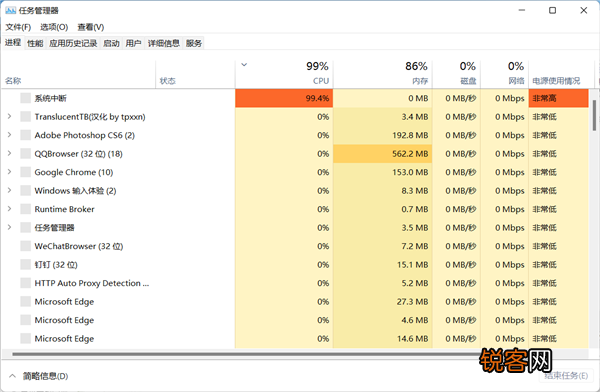This screenshot has width=600, height=392.
Task: Maximize the Task Manager window
Action: pos(553,10)
